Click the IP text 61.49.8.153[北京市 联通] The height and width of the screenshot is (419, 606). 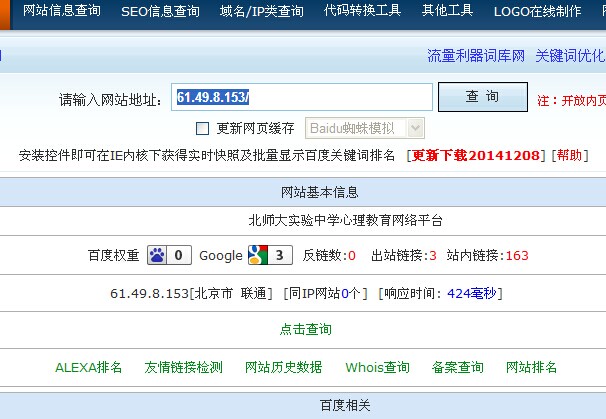[191, 294]
